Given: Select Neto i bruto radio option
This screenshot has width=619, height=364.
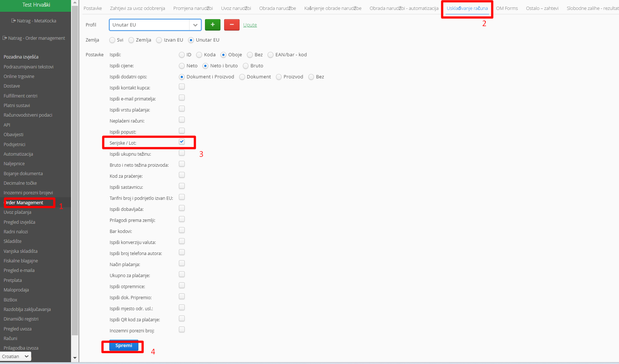Looking at the screenshot, I should tap(205, 66).
